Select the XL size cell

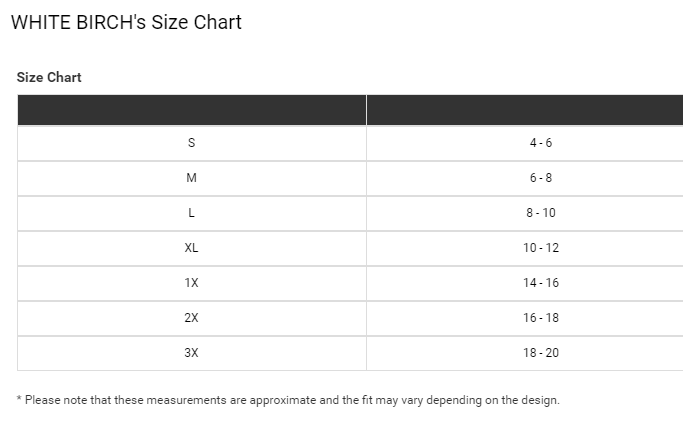(x=191, y=248)
